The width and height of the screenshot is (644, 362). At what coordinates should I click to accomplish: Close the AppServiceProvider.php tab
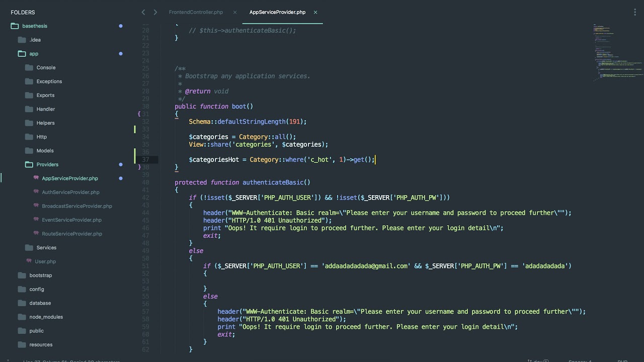tap(315, 12)
